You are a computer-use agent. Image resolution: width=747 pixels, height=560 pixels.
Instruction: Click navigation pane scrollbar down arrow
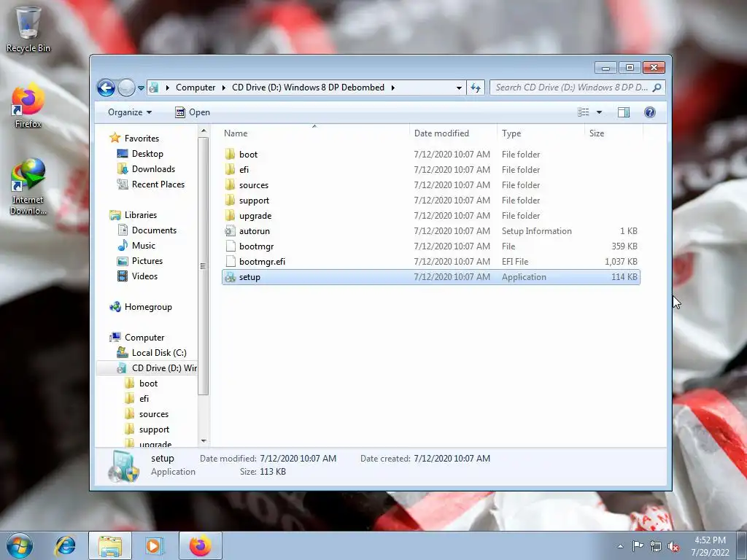point(204,441)
